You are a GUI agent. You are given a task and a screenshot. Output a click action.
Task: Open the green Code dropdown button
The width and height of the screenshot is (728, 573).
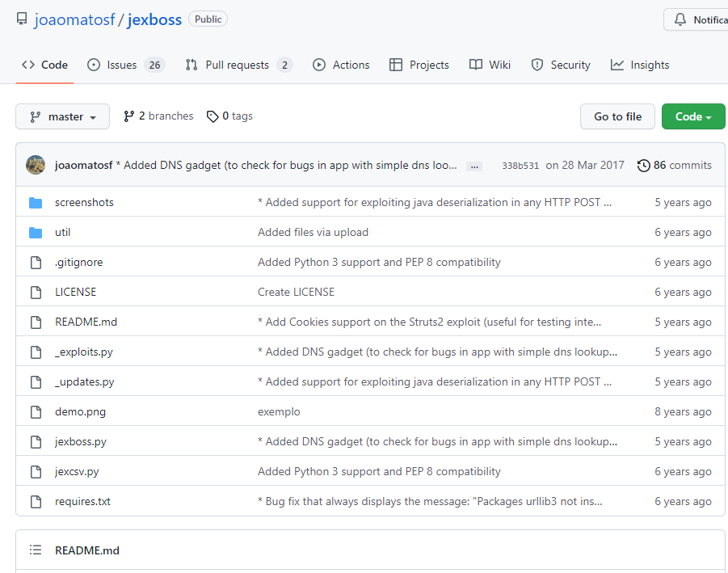coord(693,116)
